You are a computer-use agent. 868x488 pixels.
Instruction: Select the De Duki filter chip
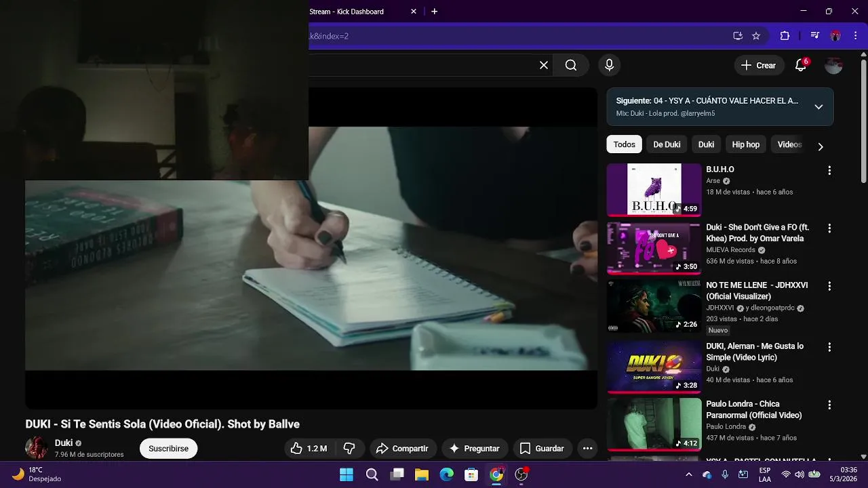(667, 144)
